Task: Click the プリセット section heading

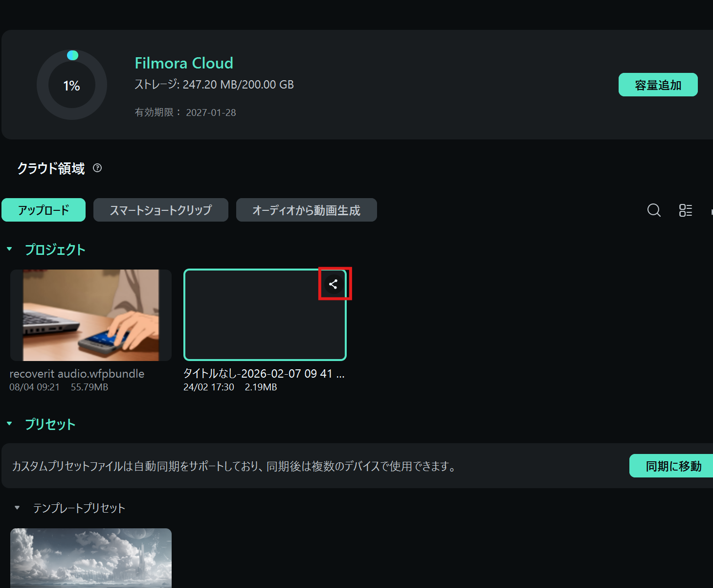Action: click(50, 424)
